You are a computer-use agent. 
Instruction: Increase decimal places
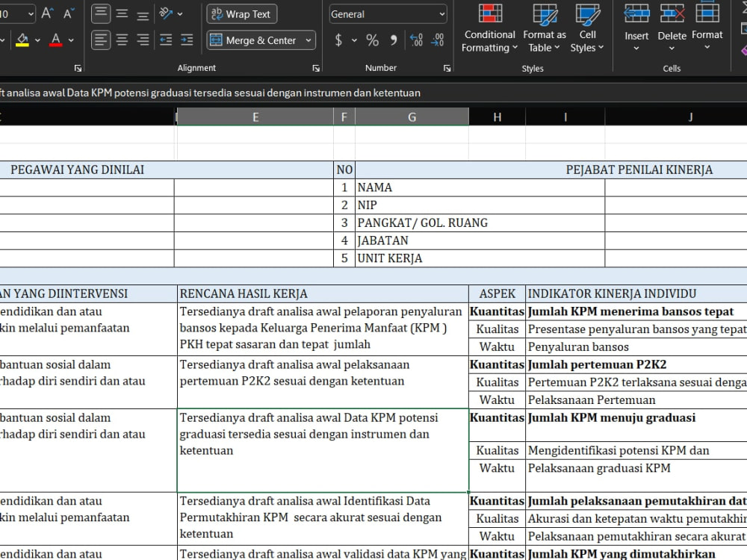(416, 40)
